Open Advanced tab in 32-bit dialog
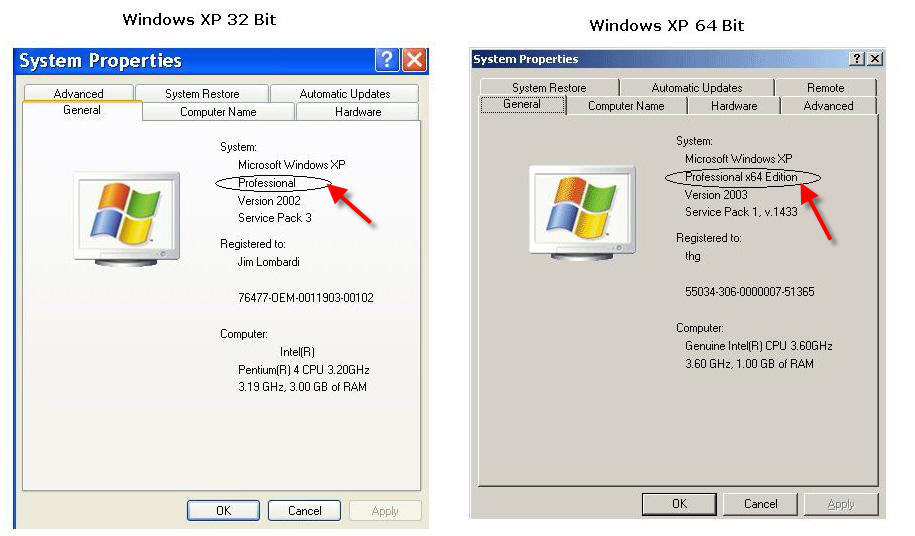This screenshot has width=915, height=536. [78, 93]
